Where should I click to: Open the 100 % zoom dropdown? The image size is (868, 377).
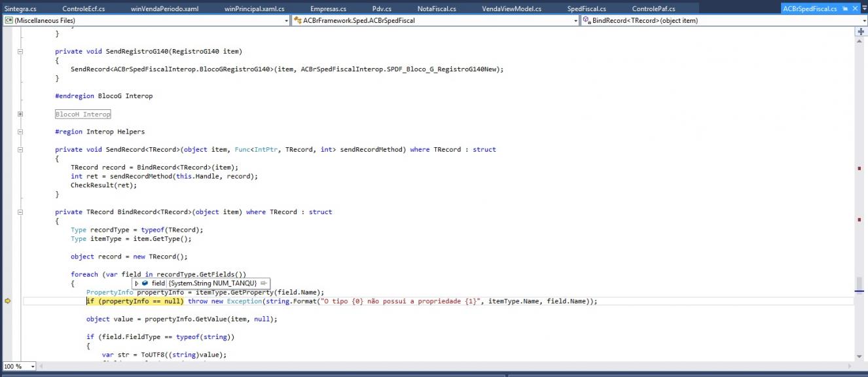tap(33, 367)
